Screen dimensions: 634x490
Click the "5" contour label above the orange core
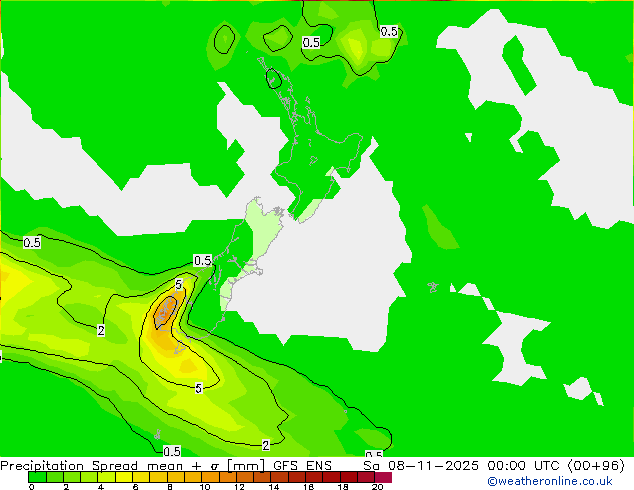[x=179, y=285]
